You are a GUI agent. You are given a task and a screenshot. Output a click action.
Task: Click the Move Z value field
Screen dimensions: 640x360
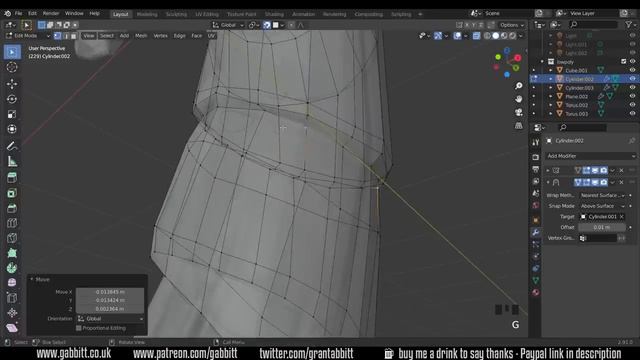pyautogui.click(x=110, y=309)
